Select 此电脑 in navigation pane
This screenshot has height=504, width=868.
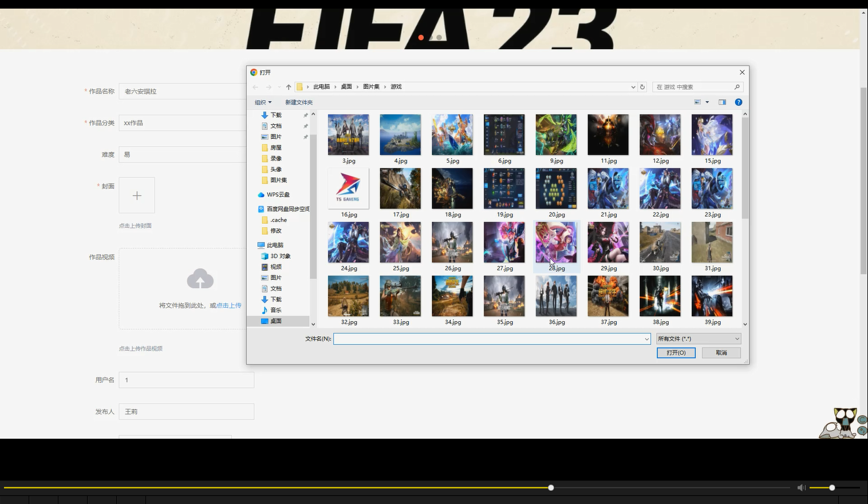click(275, 245)
